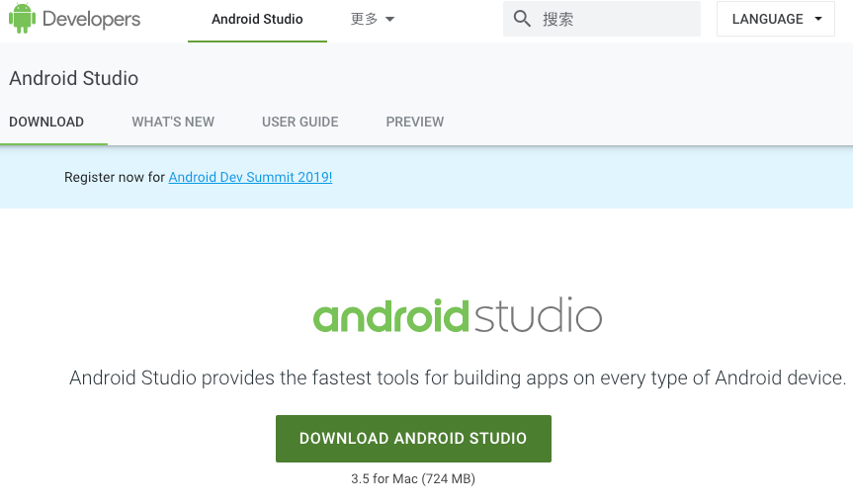Image resolution: width=853 pixels, height=504 pixels.
Task: Open the LANGUAGE dropdown
Action: 776,19
